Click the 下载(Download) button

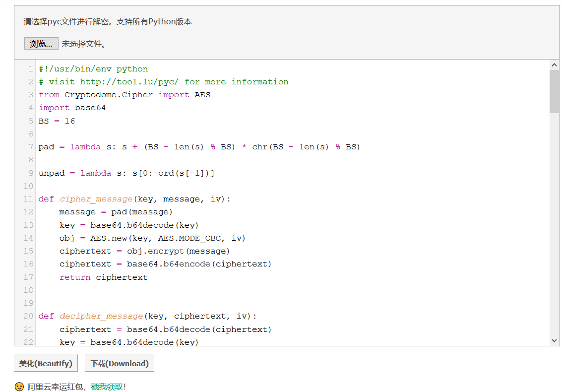click(x=120, y=363)
